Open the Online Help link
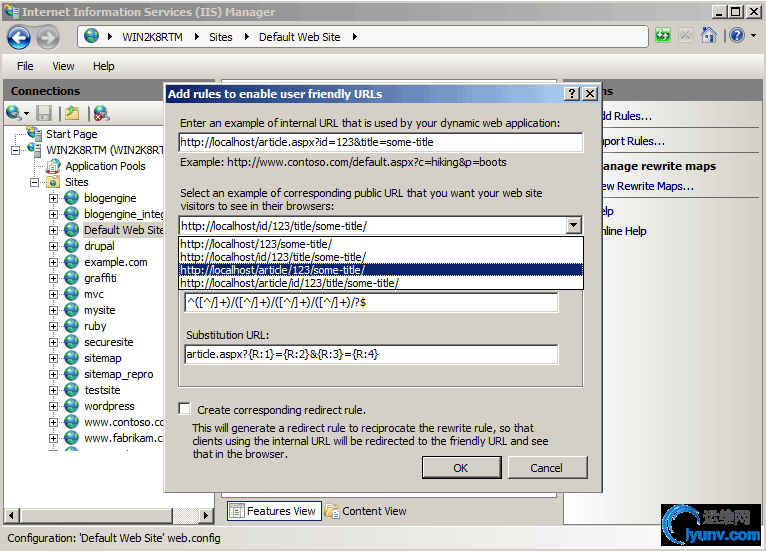Viewport: 766px width, 551px height. click(625, 231)
